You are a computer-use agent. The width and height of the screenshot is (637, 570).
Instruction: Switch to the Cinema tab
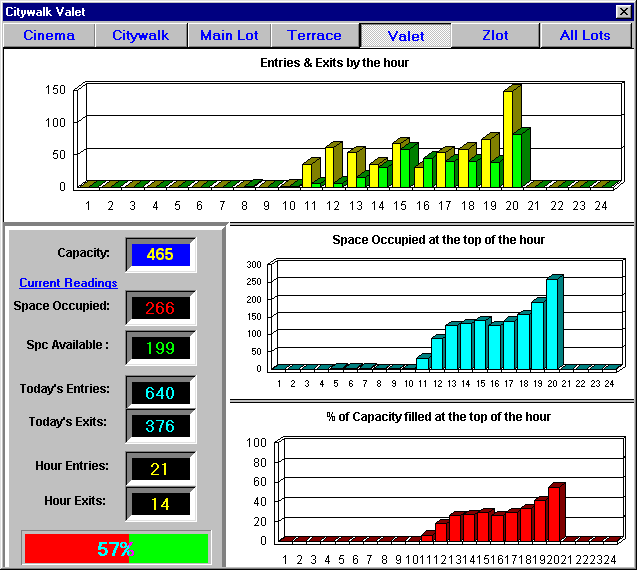[x=49, y=35]
